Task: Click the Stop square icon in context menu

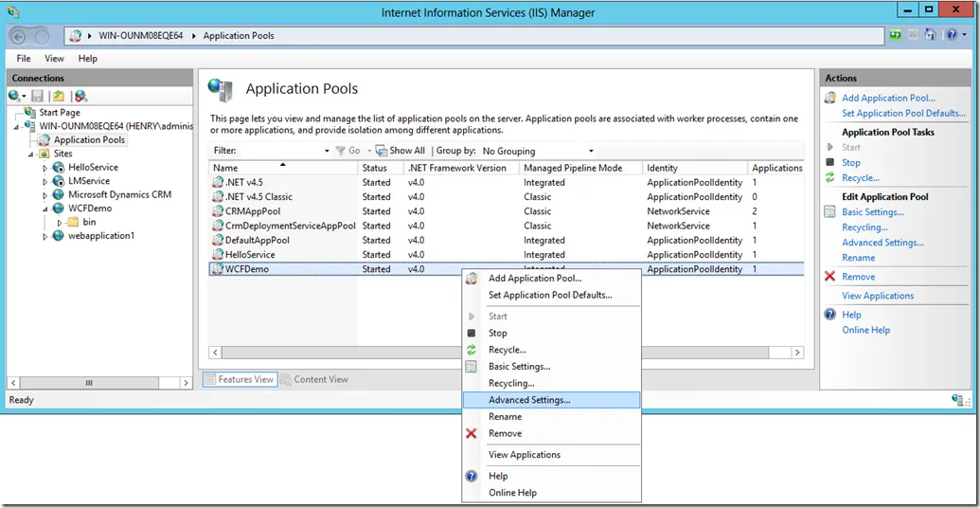Action: click(472, 334)
